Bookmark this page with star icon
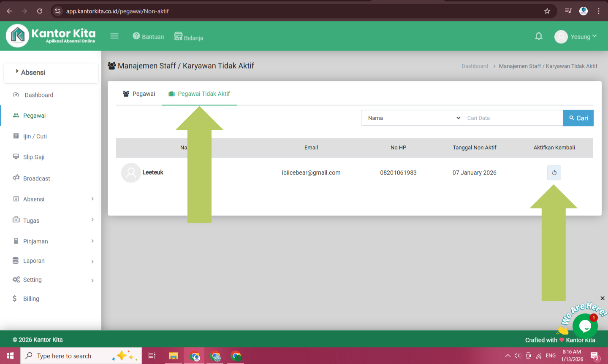 [547, 11]
